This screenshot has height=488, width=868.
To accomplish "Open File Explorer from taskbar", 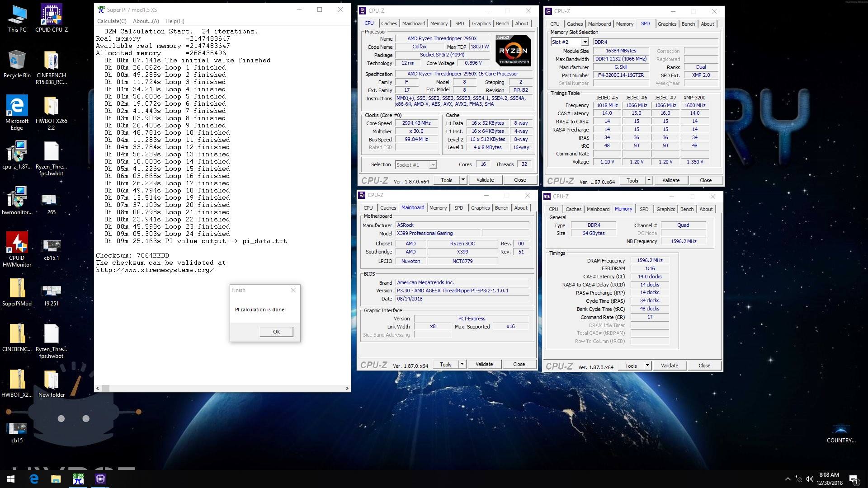I will [x=56, y=479].
